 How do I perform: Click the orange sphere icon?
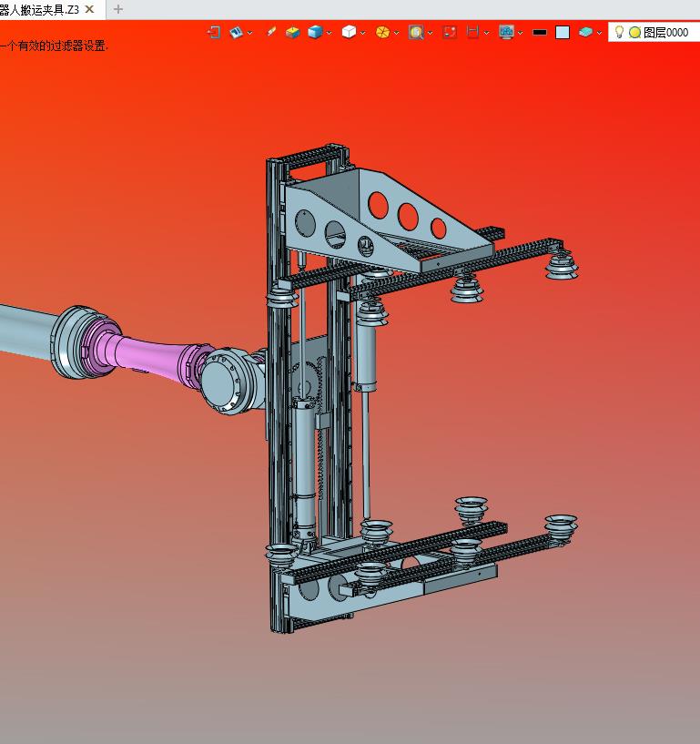382,32
